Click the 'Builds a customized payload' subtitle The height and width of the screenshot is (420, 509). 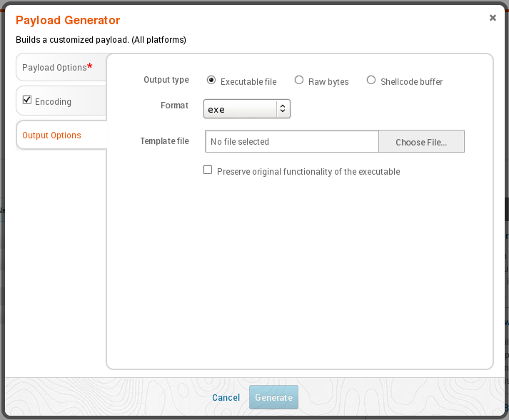[101, 40]
